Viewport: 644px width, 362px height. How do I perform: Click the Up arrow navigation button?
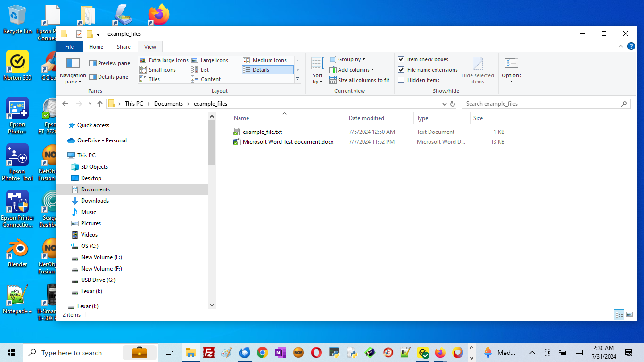tap(100, 104)
